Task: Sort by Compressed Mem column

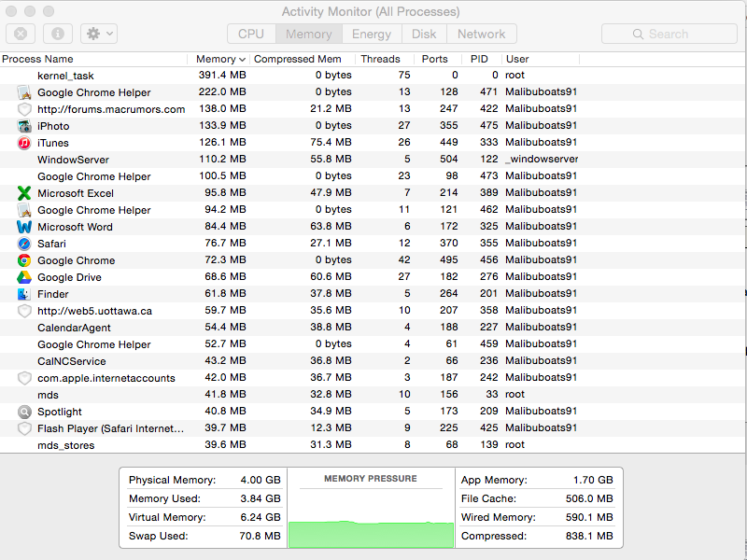Action: coord(303,59)
